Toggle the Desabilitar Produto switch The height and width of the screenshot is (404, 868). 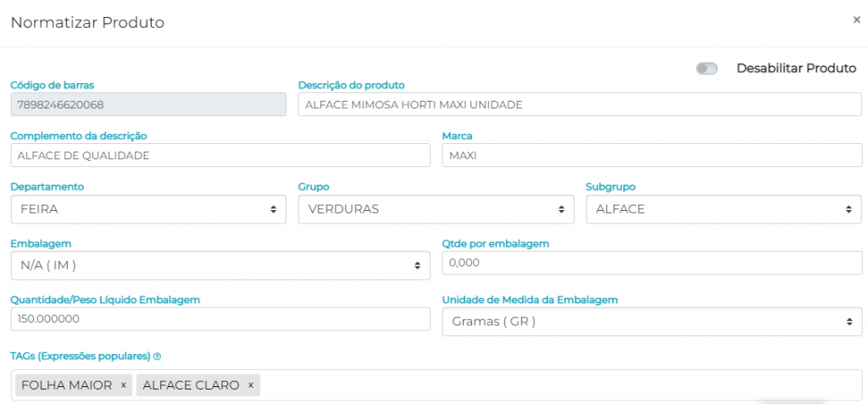[x=706, y=69]
